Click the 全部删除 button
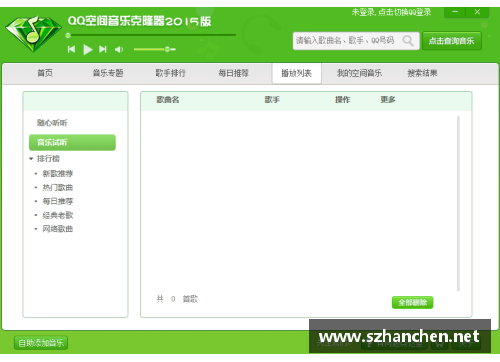Image resolution: width=500 pixels, height=362 pixels. pos(413,303)
